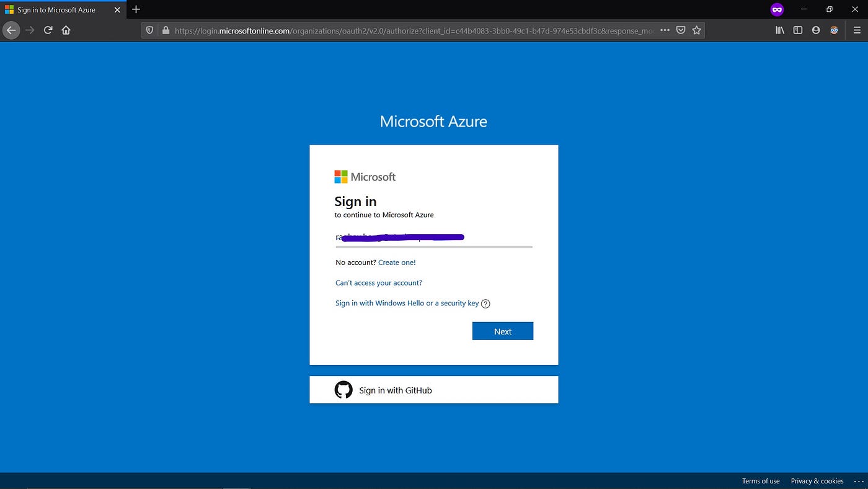This screenshot has width=868, height=489.
Task: Click the GitHub octocat logo
Action: (343, 390)
